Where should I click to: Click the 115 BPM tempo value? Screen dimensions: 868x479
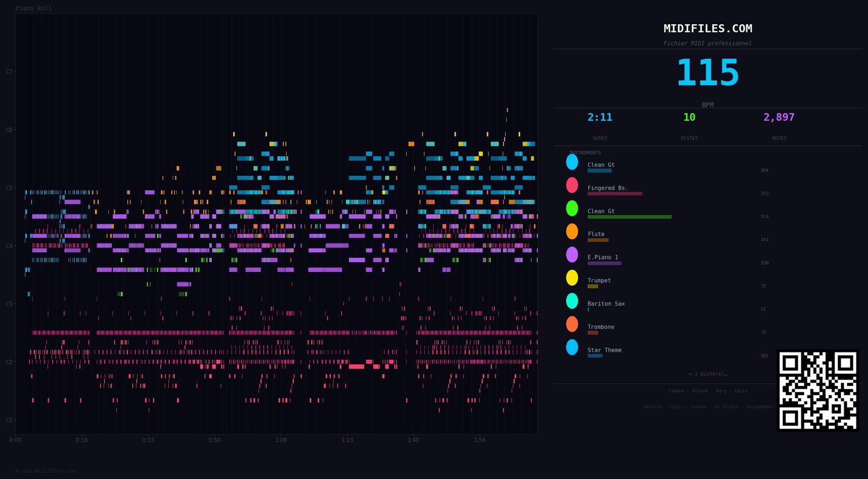[708, 73]
